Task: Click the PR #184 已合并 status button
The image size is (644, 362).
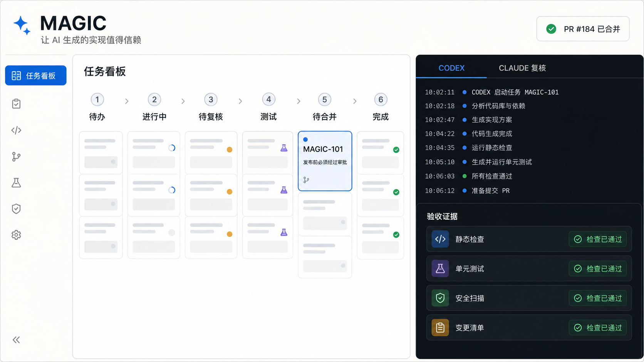Action: click(583, 29)
